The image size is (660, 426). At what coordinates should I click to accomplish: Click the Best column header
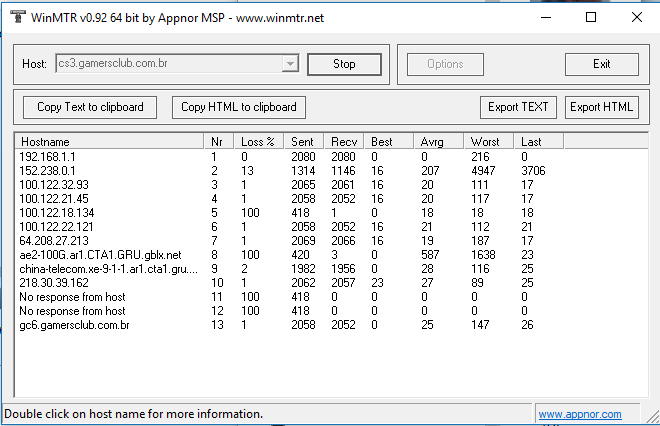(x=389, y=142)
